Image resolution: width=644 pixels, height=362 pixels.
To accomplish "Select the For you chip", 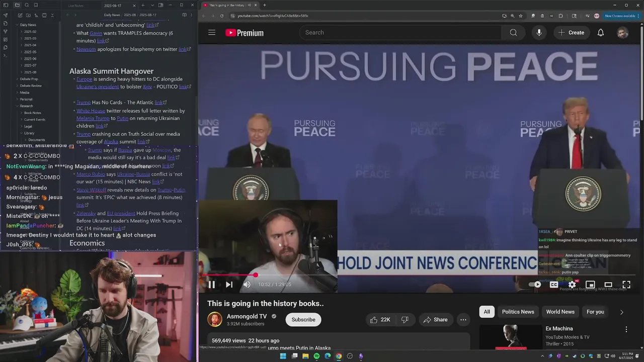I will pyautogui.click(x=595, y=312).
